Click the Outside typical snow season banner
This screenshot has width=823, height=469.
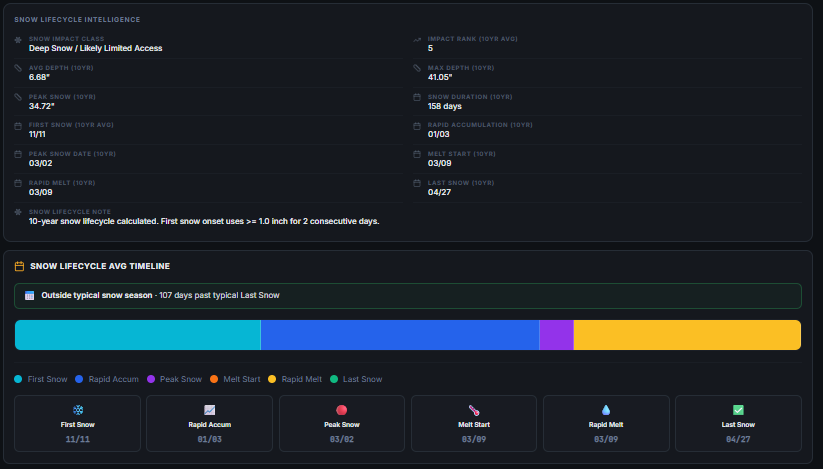tap(408, 296)
